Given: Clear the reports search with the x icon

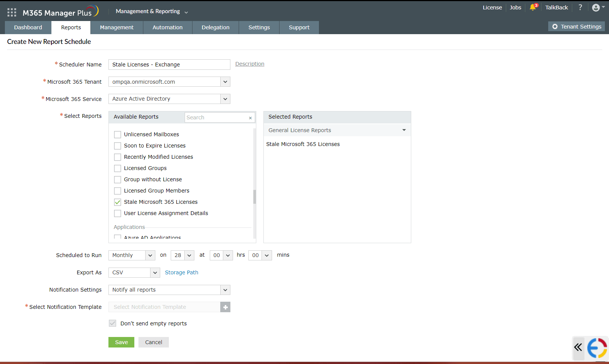Looking at the screenshot, I should tap(250, 117).
